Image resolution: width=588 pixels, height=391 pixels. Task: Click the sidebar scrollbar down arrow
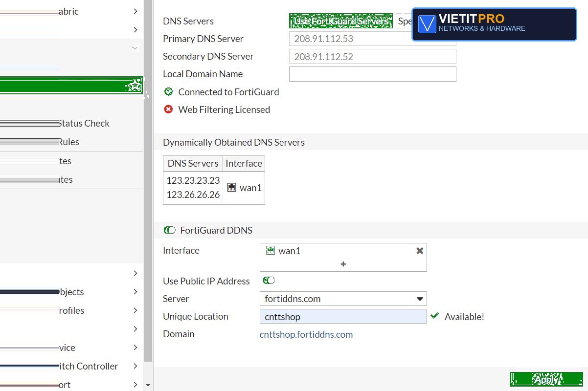pyautogui.click(x=148, y=386)
